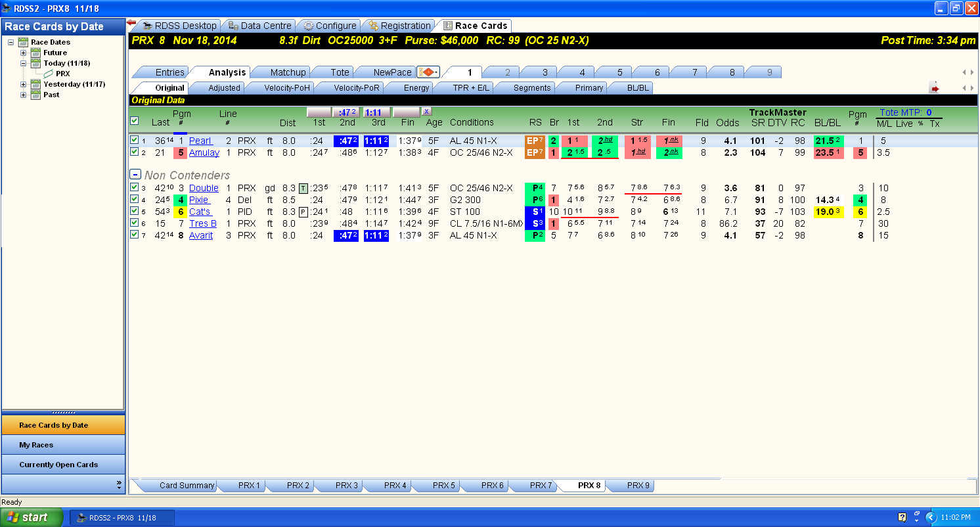
Task: Open the horse link Pearl
Action: click(200, 141)
